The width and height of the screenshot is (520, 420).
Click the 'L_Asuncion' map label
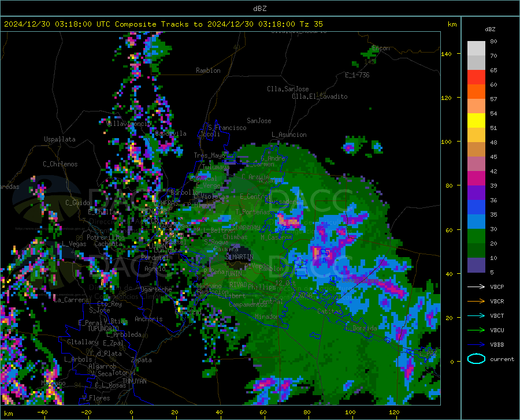[289, 135]
